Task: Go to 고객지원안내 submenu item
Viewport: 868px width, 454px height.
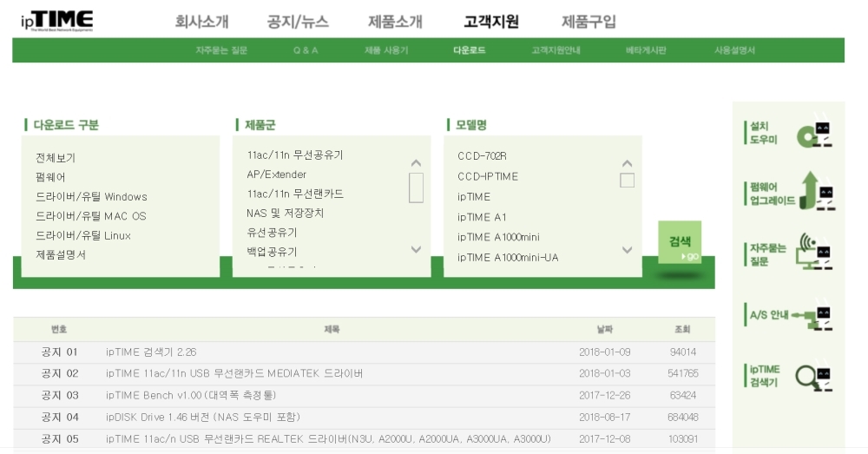Action: click(x=556, y=50)
